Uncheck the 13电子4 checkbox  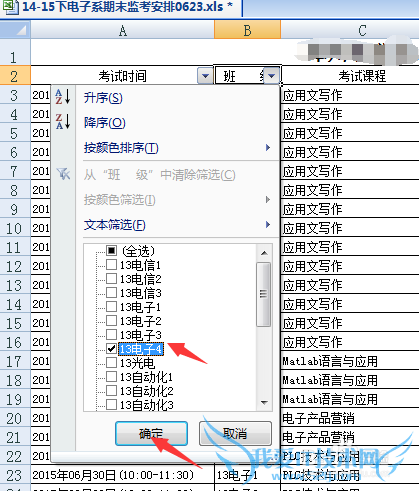(111, 349)
